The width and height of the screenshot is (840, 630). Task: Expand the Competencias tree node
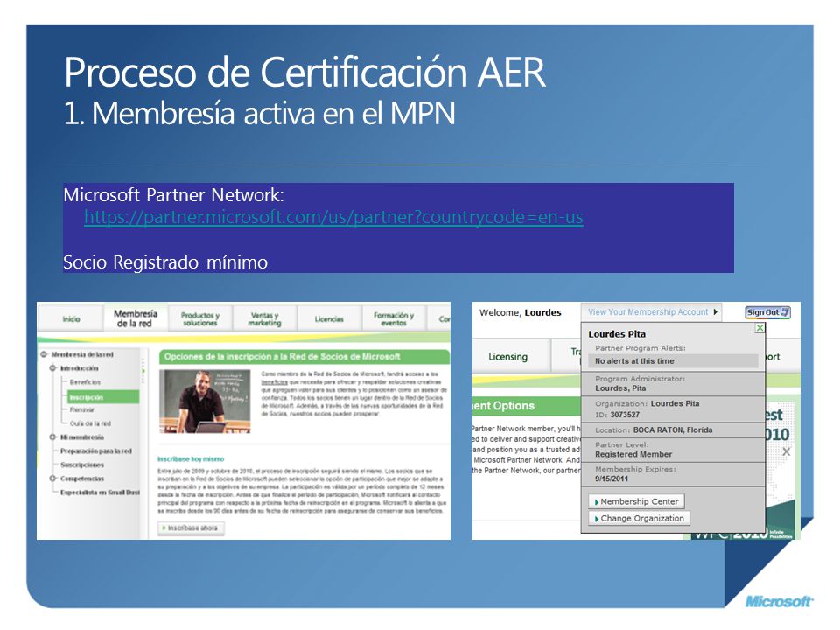pos(53,479)
